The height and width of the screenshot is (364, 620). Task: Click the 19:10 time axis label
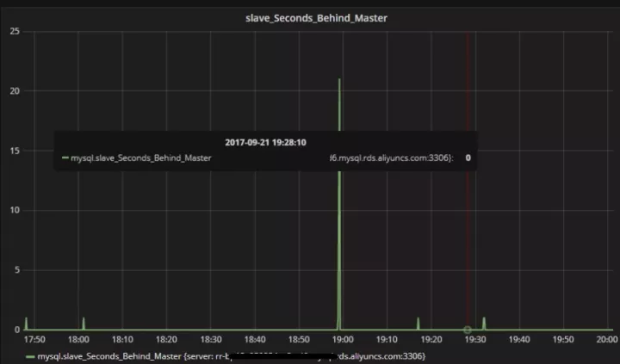[387, 340]
